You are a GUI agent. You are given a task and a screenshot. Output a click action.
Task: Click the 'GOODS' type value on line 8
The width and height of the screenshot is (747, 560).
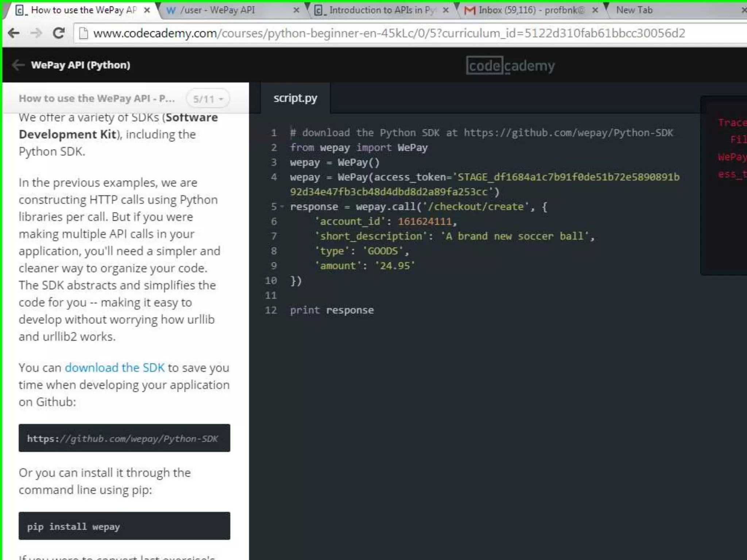[x=383, y=251]
